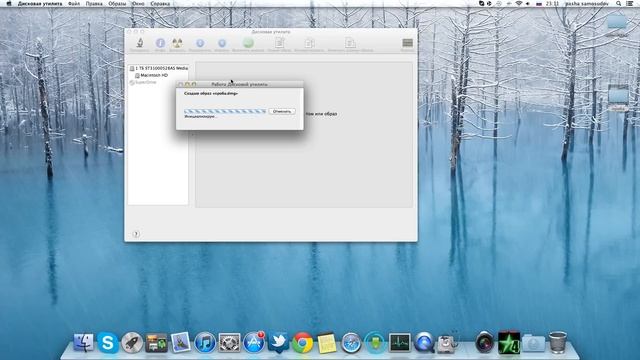Screen dimensions: 640x360
Task: Open the Образы menu
Action: (117, 4)
